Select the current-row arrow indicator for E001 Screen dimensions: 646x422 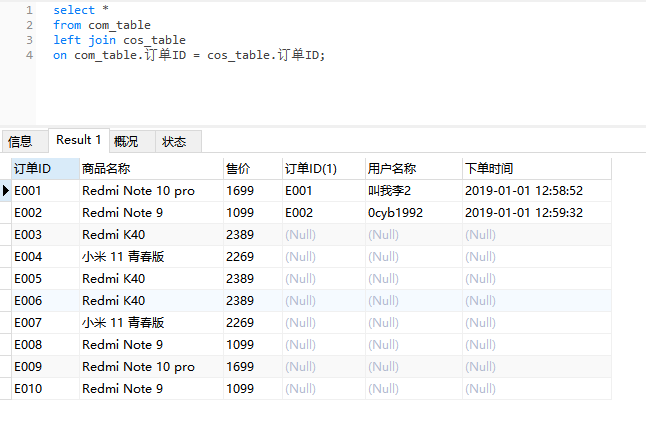pos(6,191)
